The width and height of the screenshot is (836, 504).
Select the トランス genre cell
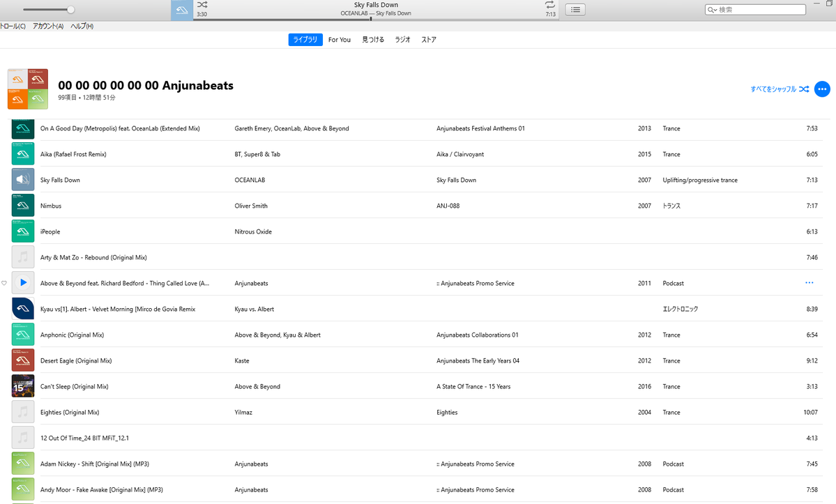(x=671, y=206)
